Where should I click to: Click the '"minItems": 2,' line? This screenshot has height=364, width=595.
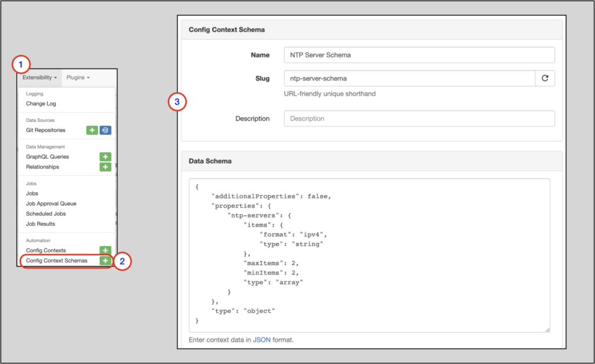pos(271,273)
